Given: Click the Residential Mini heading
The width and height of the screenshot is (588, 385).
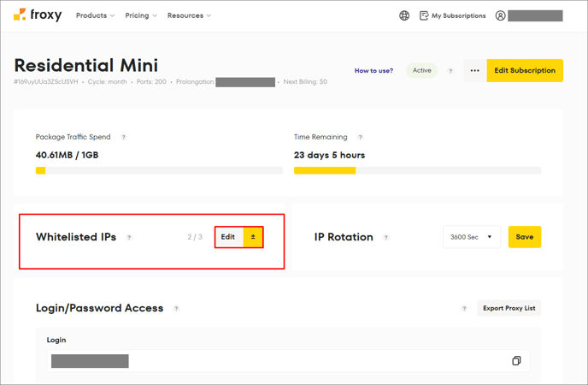Looking at the screenshot, I should point(85,65).
